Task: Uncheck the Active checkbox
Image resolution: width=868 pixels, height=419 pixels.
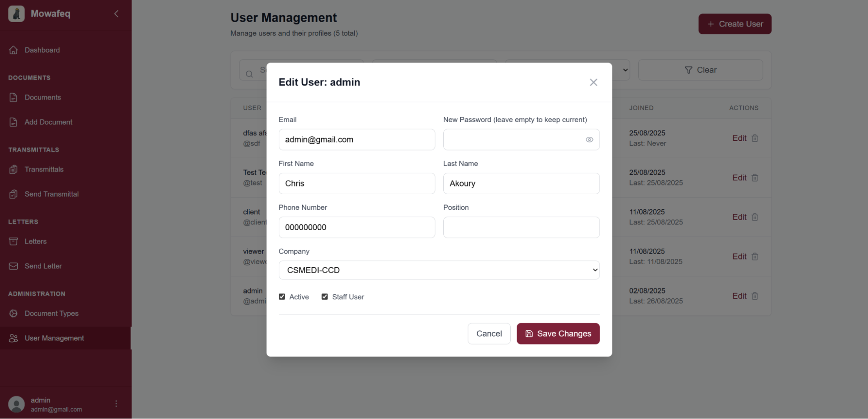Action: point(282,296)
